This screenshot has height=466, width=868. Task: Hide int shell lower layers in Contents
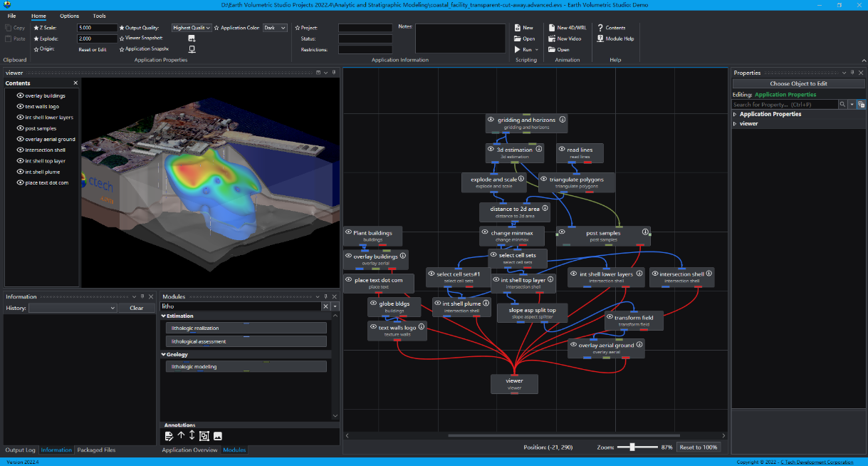coord(20,117)
